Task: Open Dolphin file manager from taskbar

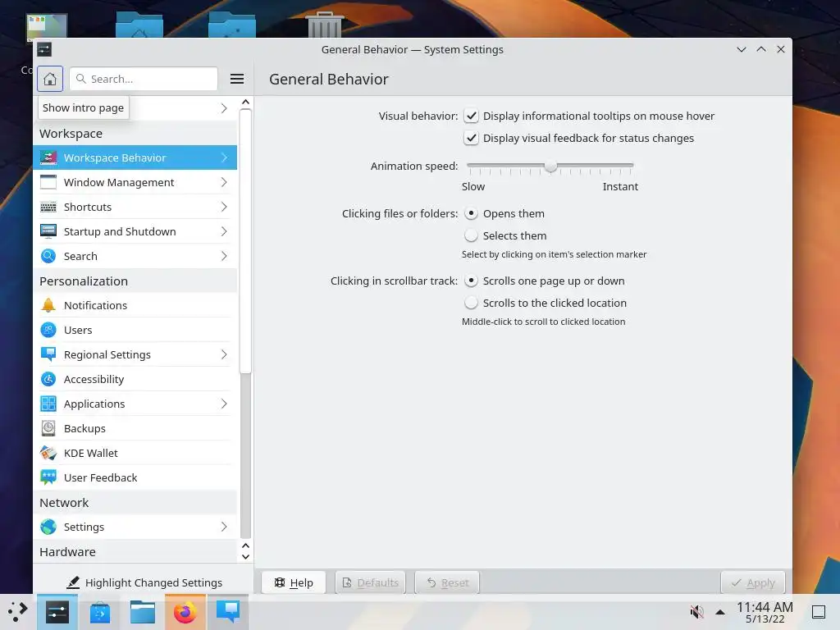Action: tap(143, 612)
